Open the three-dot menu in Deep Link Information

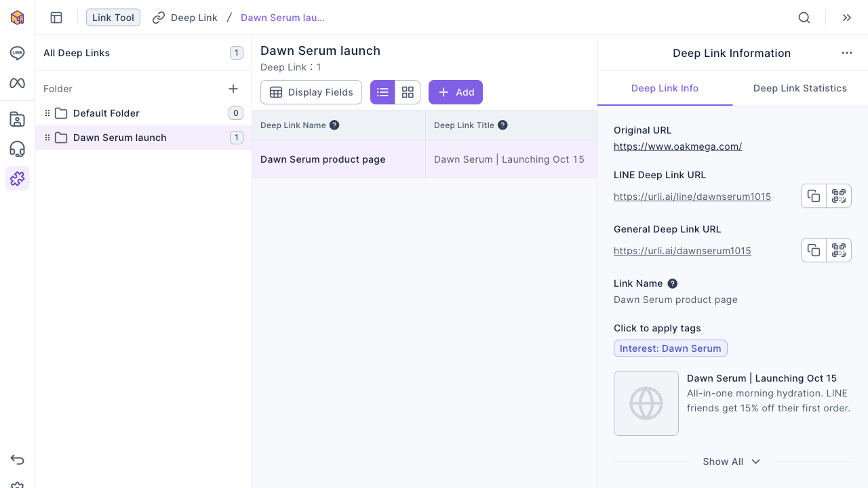coord(847,53)
